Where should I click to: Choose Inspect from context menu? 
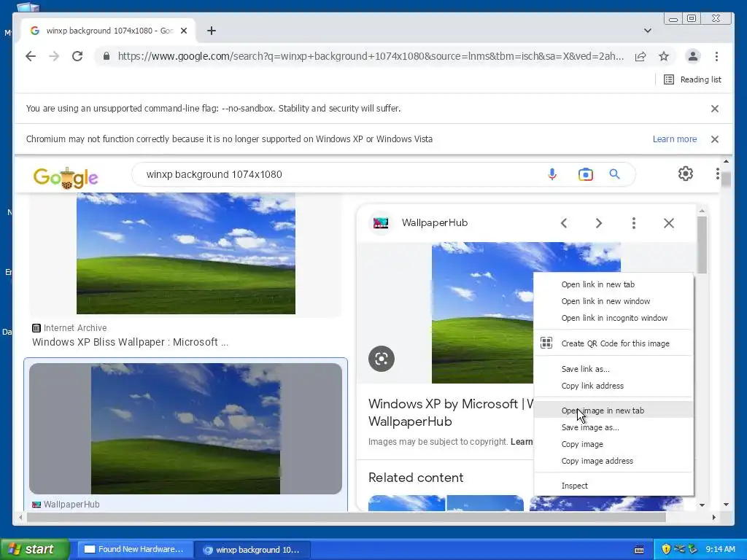[614, 486]
